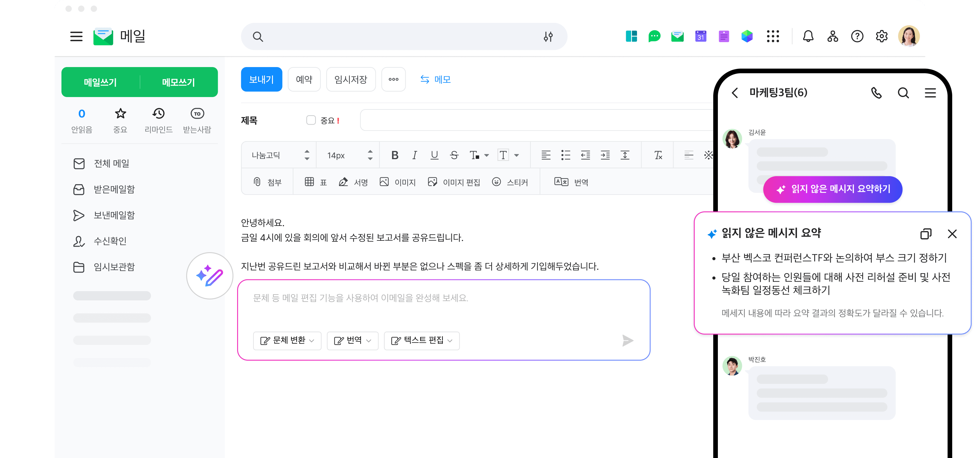Decrease indent with outdent icon
Viewport: 980px width, 458px height.
coord(585,155)
